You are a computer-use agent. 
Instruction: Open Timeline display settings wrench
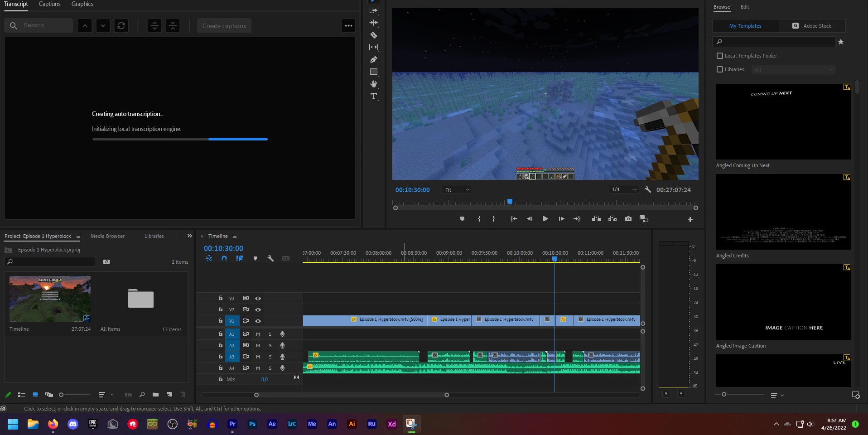point(270,258)
